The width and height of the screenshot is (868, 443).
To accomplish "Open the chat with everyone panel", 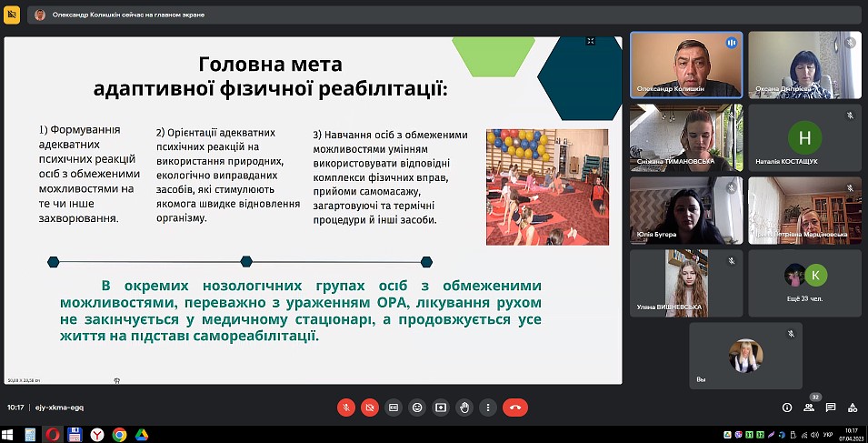I will [x=830, y=408].
